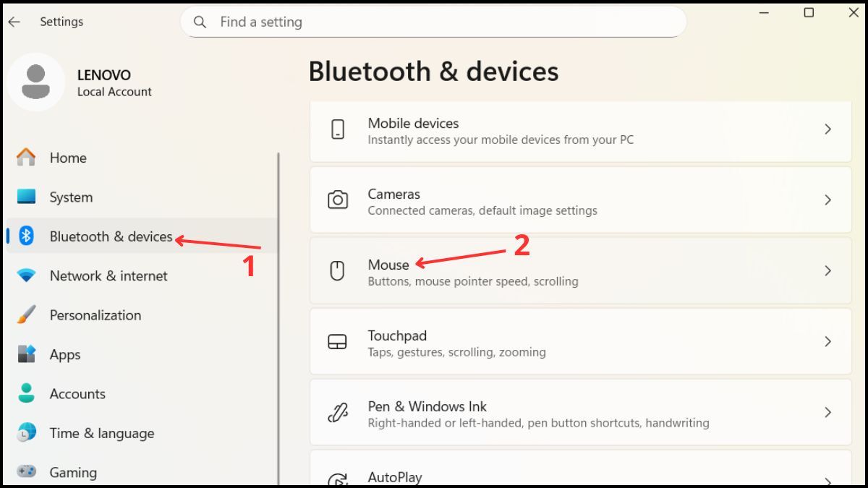The height and width of the screenshot is (488, 868).
Task: Click the Touchpad icon
Action: (337, 341)
